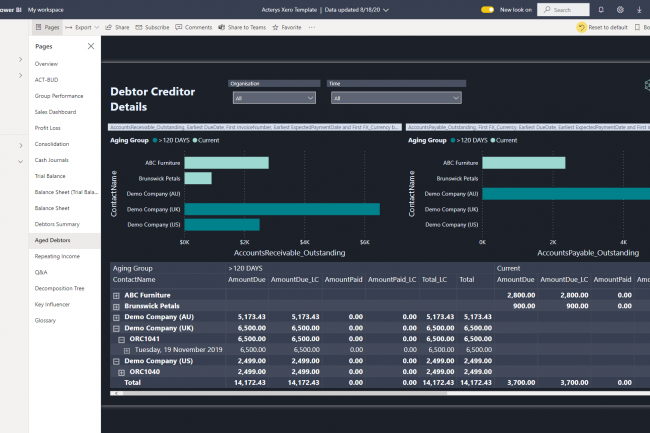
Task: Expand the left navigation top chevron
Action: pyautogui.click(x=20, y=59)
